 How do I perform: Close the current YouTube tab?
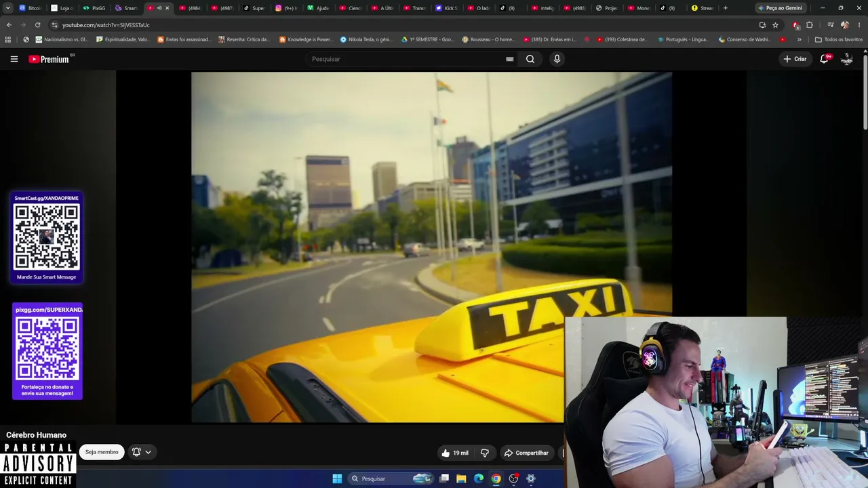pos(167,8)
